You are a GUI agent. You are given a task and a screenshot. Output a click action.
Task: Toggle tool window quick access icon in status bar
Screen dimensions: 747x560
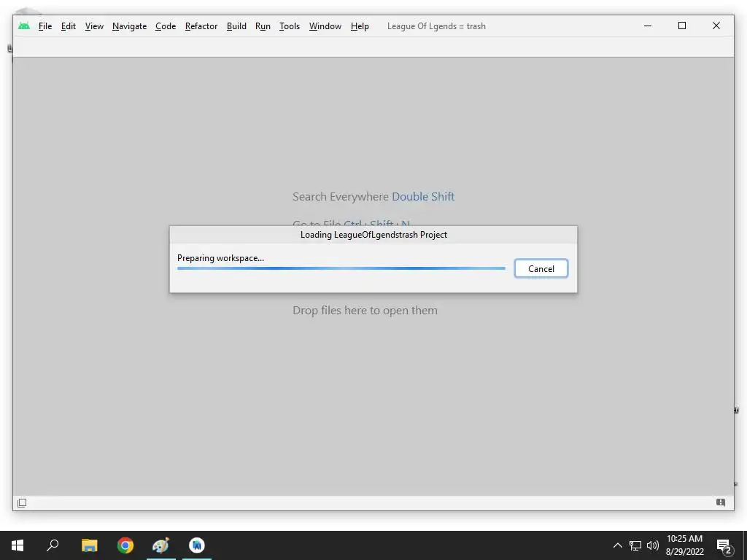click(x=22, y=503)
